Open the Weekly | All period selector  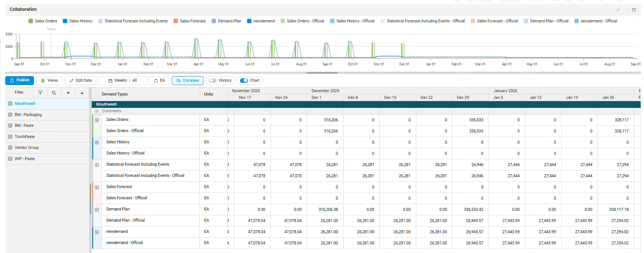point(122,81)
